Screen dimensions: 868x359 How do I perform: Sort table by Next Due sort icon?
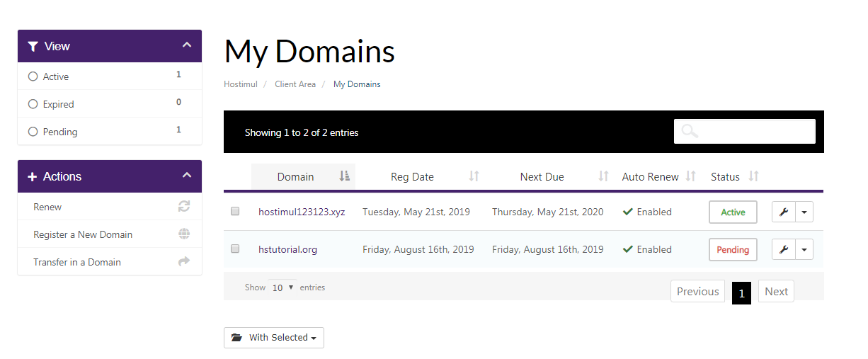pos(603,176)
